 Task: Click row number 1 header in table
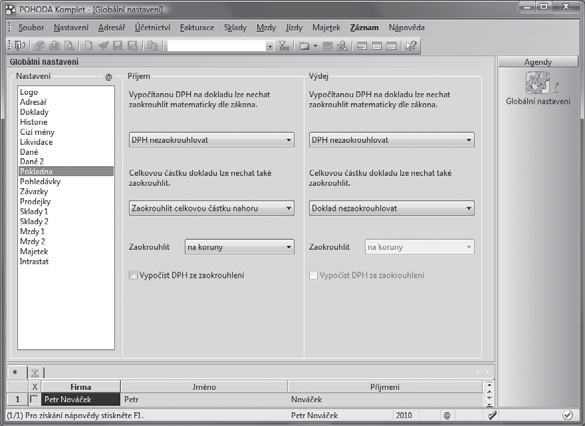(x=18, y=399)
